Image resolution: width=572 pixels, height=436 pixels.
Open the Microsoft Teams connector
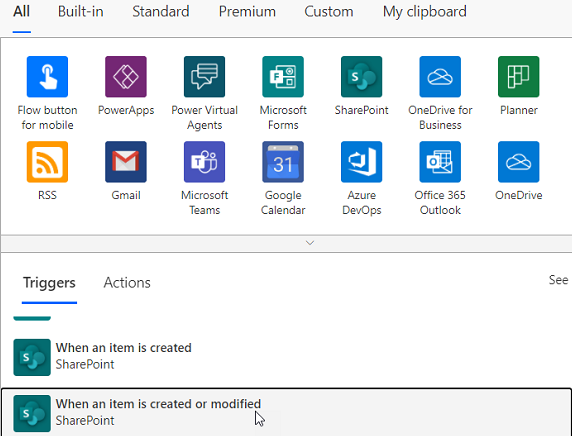pos(204,162)
